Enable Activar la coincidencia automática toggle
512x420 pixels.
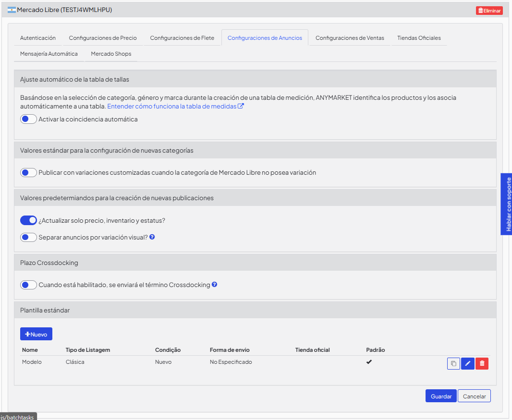28,119
